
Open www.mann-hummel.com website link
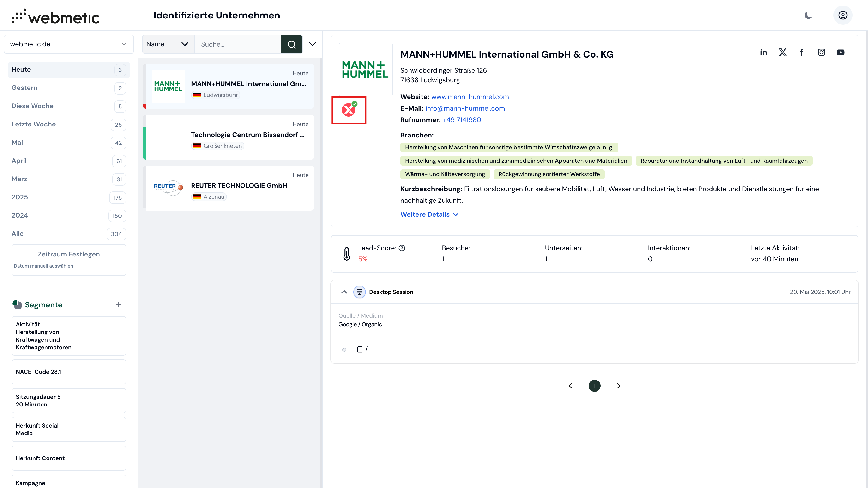point(470,97)
